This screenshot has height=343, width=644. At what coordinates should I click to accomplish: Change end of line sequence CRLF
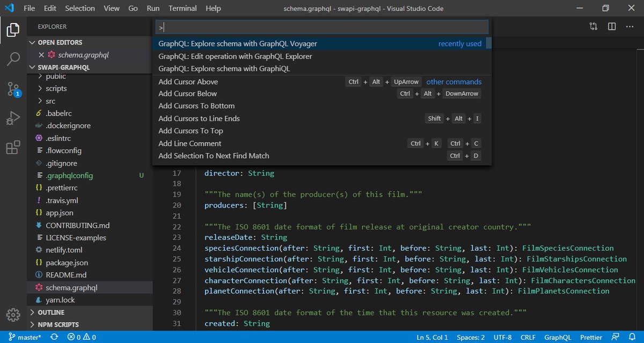tap(528, 337)
